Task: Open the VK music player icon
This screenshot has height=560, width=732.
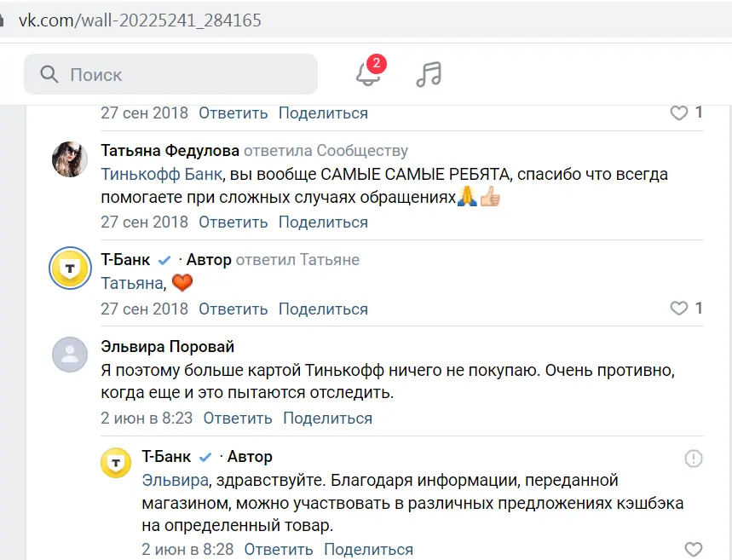Action: point(429,74)
